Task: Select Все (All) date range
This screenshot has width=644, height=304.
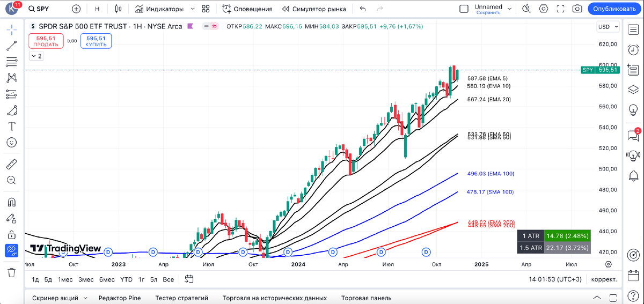Action: click(x=168, y=279)
